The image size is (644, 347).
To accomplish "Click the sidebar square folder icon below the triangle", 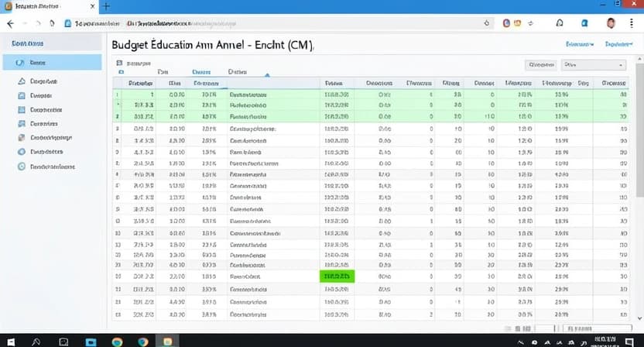I will (22, 95).
